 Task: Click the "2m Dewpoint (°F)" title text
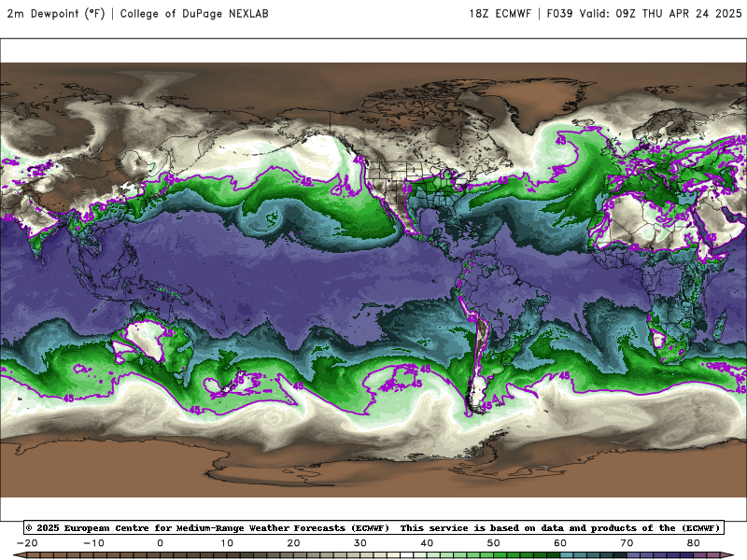tap(56, 14)
